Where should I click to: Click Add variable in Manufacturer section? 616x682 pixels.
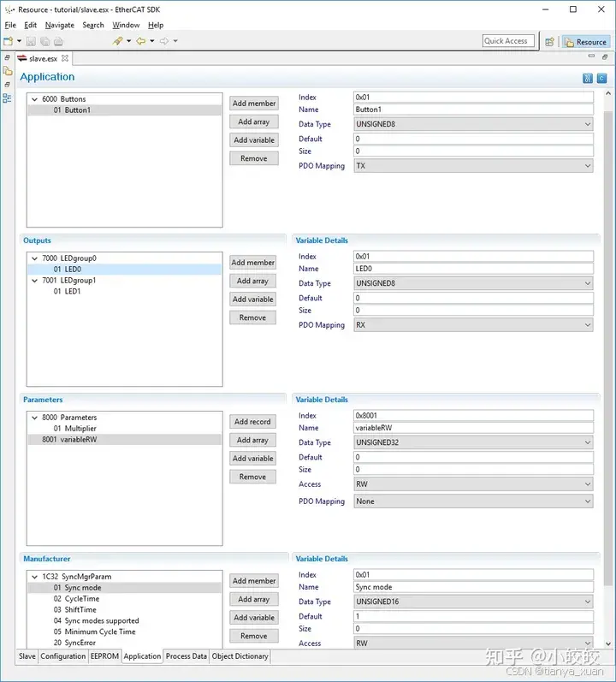tap(254, 617)
